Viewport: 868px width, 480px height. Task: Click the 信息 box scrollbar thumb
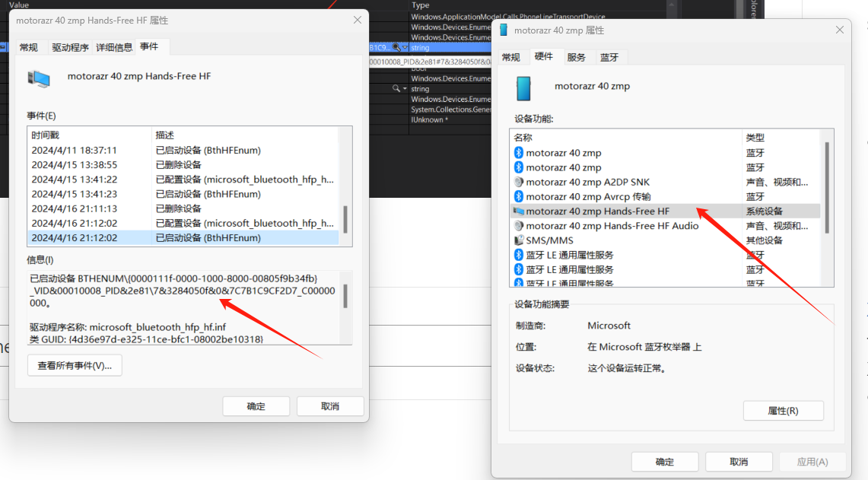pos(345,296)
